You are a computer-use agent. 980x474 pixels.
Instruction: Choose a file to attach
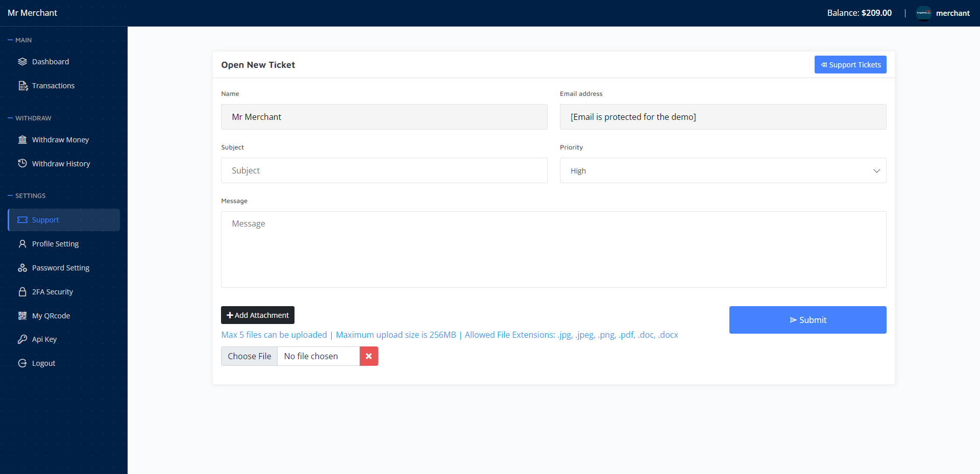[x=249, y=356]
